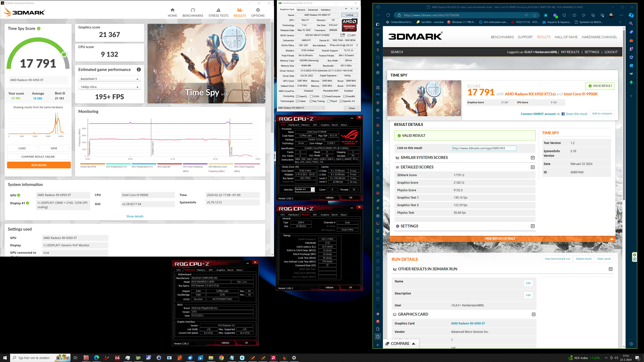The width and height of the screenshot is (644, 362).
Task: Click Lookup button in GPU-Z
Action: coord(350,15)
